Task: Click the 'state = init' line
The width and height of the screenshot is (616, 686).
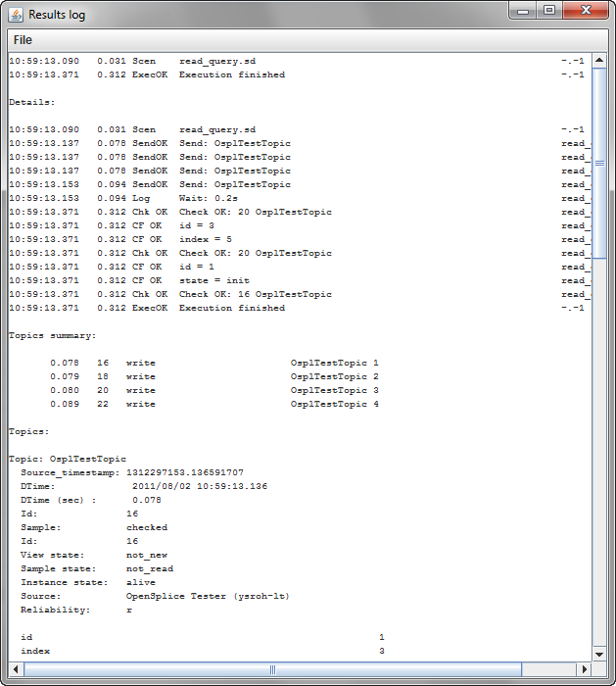Action: (214, 280)
